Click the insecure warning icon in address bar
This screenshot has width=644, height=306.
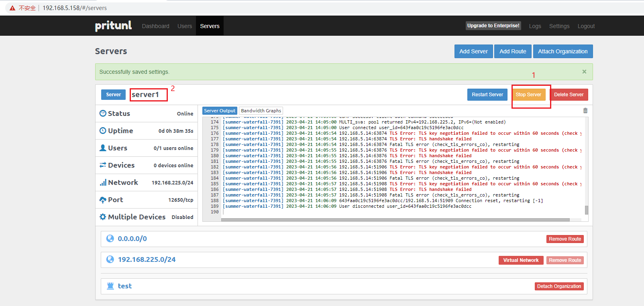[12, 8]
